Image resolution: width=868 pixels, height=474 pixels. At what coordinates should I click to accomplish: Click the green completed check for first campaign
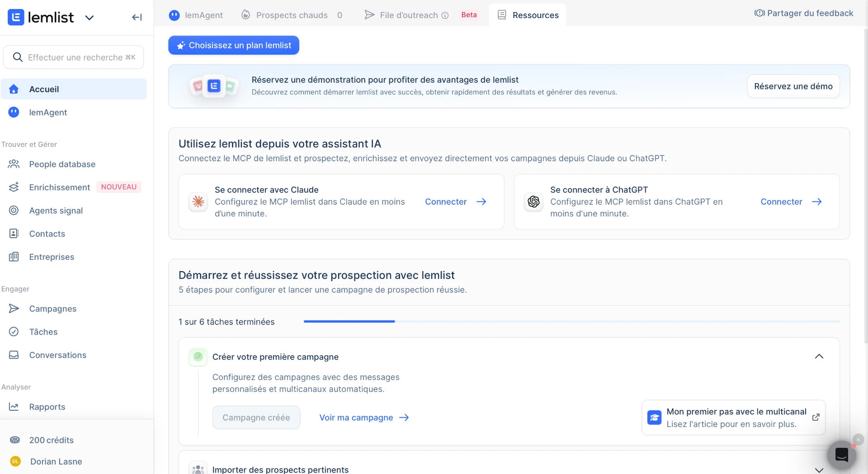tap(198, 357)
